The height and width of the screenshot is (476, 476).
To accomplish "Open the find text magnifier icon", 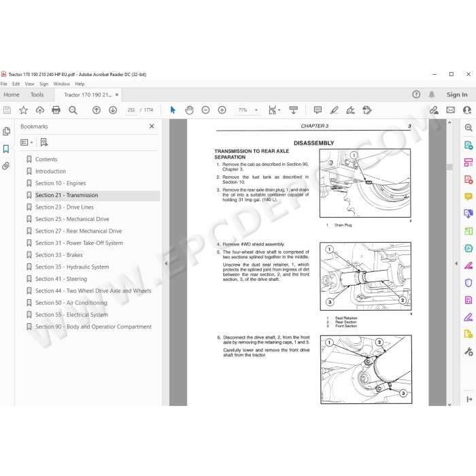I will [x=73, y=110].
